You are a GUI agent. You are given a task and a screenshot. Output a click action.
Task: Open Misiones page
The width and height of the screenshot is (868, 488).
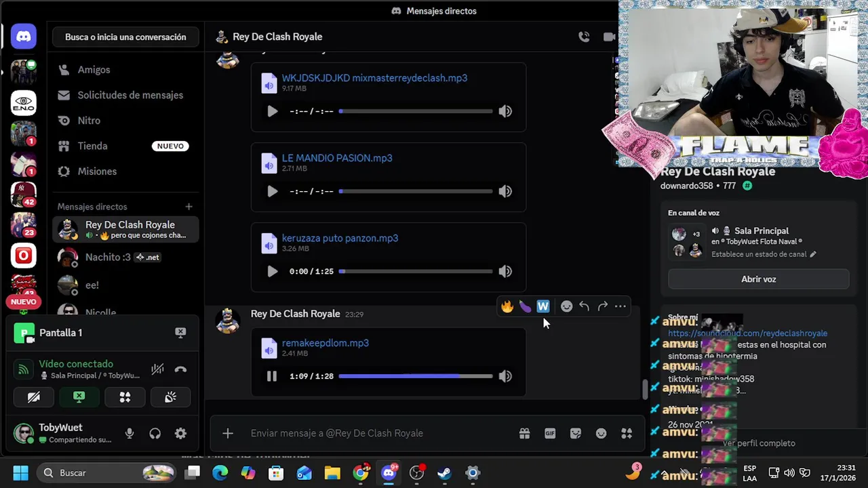125,171
